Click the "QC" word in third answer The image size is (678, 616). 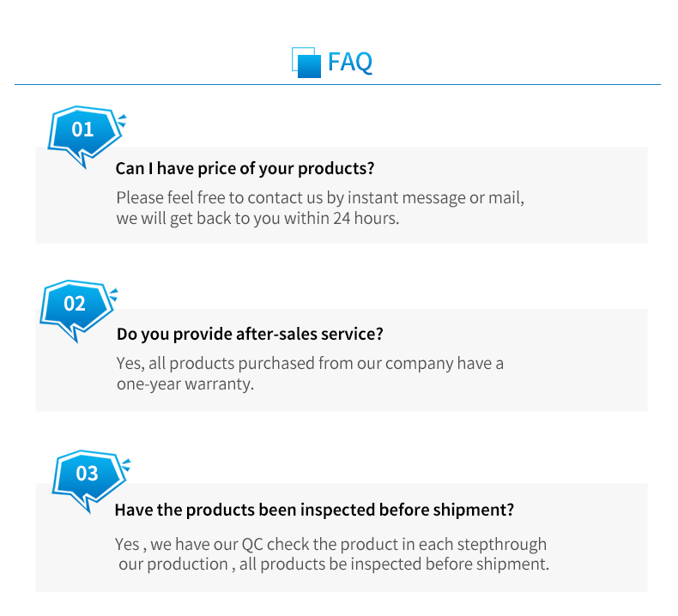[253, 544]
